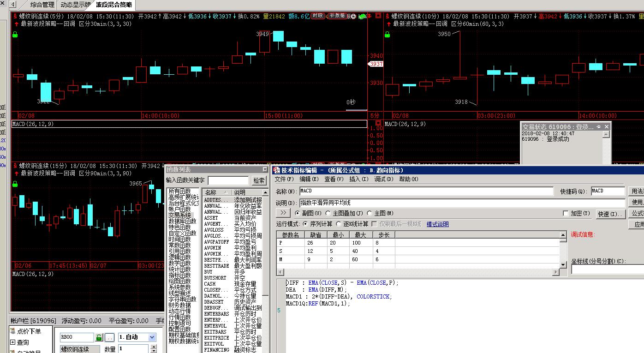
Task: Close the 交易状态 619096 panel
Action: click(607, 126)
